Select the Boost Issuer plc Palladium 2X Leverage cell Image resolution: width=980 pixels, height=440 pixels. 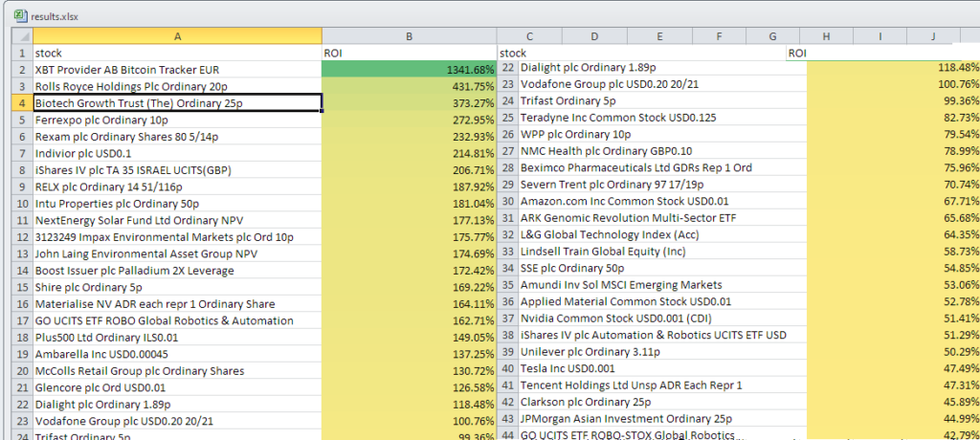pos(177,271)
